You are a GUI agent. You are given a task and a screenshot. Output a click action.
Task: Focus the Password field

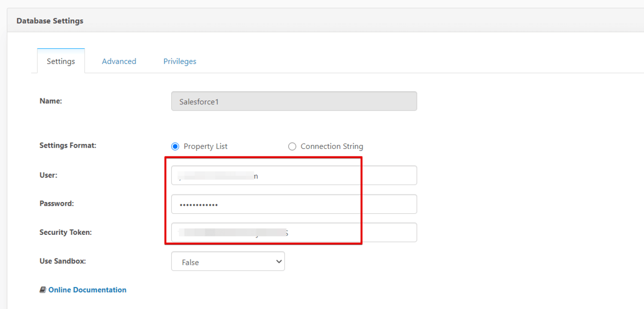pos(294,204)
